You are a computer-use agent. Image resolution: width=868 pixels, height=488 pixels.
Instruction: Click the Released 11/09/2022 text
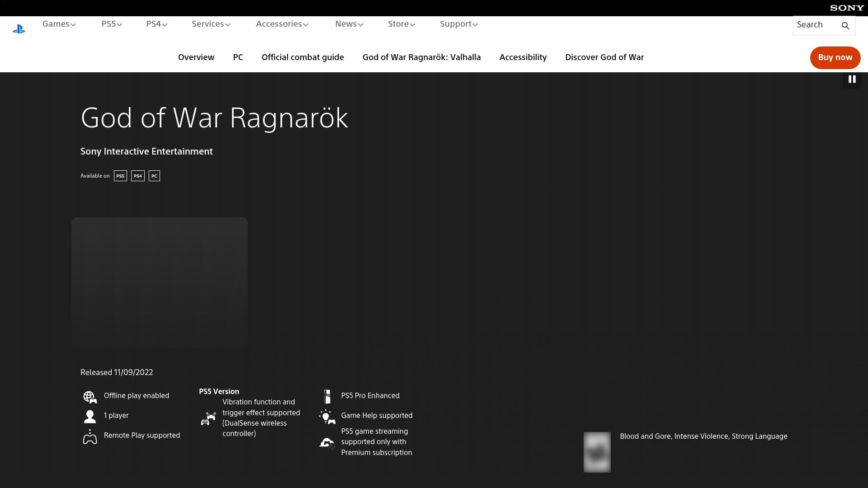pyautogui.click(x=117, y=372)
